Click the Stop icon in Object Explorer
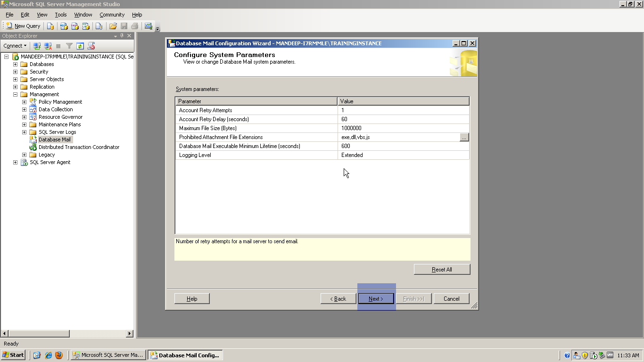The image size is (644, 362). tap(58, 46)
